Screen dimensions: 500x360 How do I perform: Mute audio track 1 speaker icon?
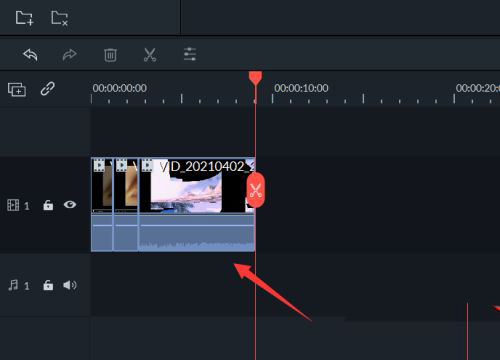70,285
